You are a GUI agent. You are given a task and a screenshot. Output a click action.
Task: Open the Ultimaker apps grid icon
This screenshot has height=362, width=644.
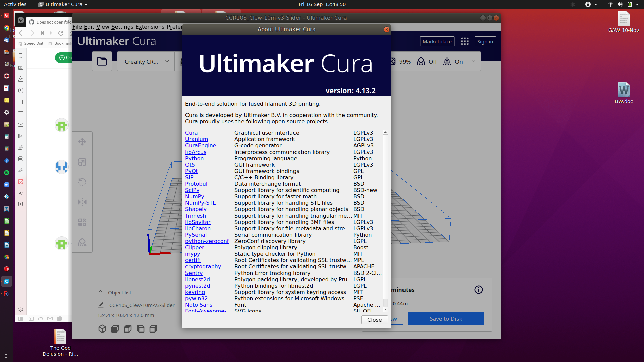[x=465, y=41]
